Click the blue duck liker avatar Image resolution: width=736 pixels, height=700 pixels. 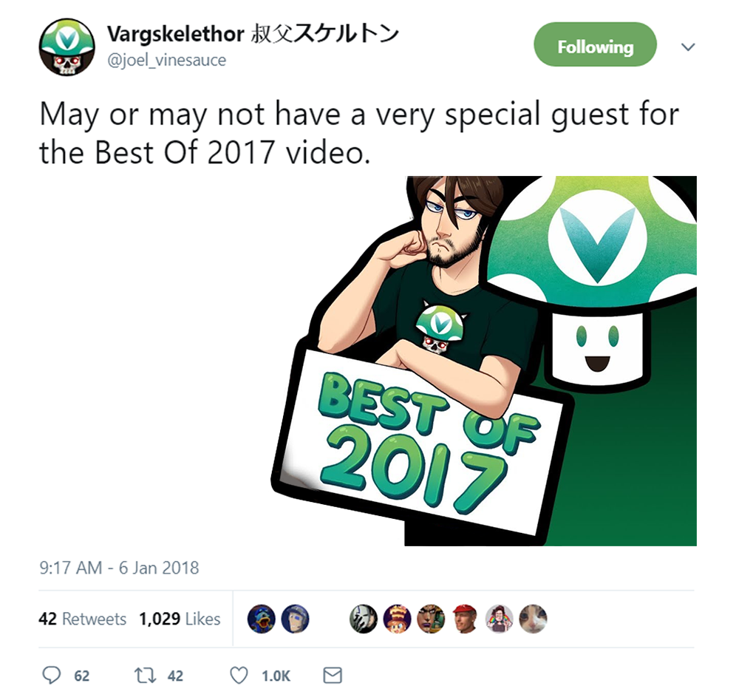click(x=261, y=619)
